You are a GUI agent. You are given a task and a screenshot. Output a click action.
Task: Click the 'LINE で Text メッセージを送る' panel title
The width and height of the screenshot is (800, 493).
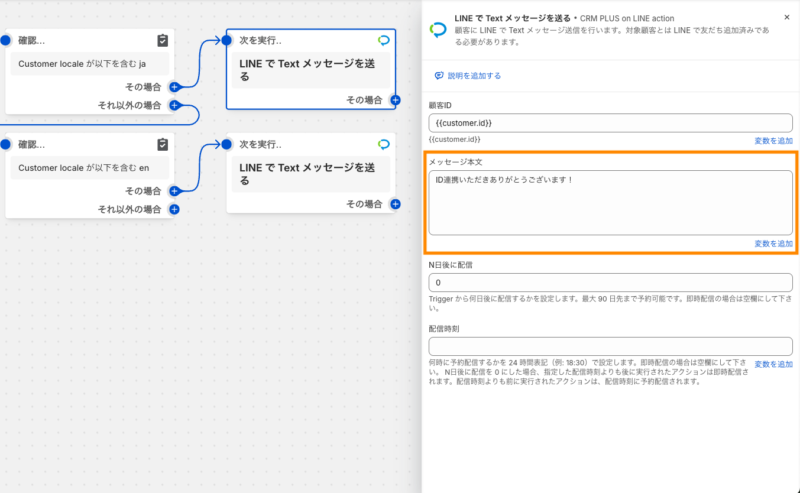pyautogui.click(x=512, y=18)
